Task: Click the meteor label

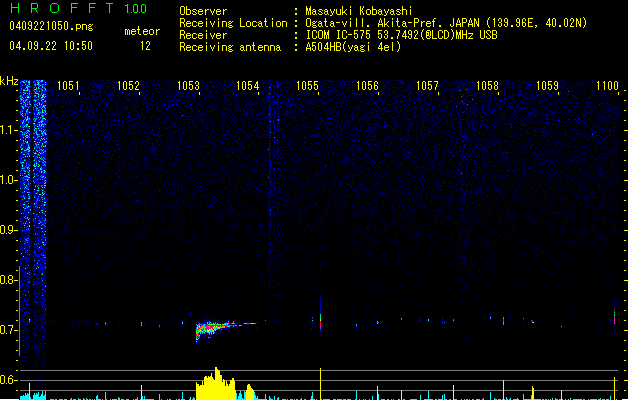Action: tap(142, 31)
